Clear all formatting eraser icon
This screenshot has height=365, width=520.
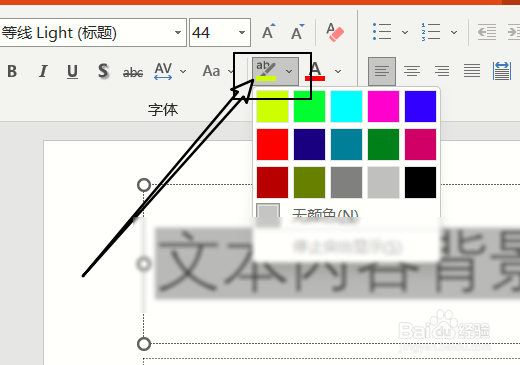point(335,32)
